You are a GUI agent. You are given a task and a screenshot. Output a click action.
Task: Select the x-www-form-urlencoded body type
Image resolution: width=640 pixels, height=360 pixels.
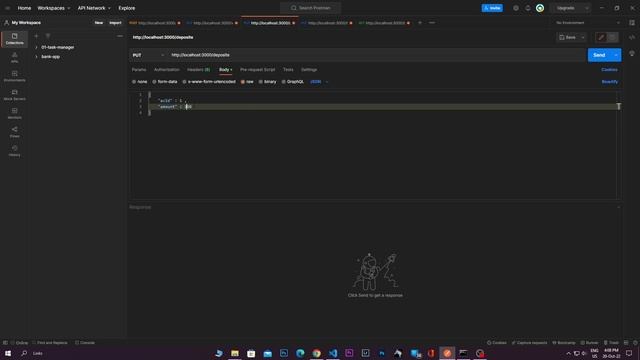tap(209, 82)
